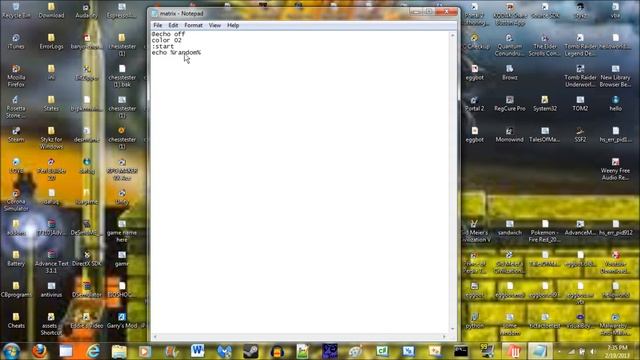Screen dimensions: 640x360
Task: Launch Internet Explorer from the taskbar
Action: (x=93, y=351)
